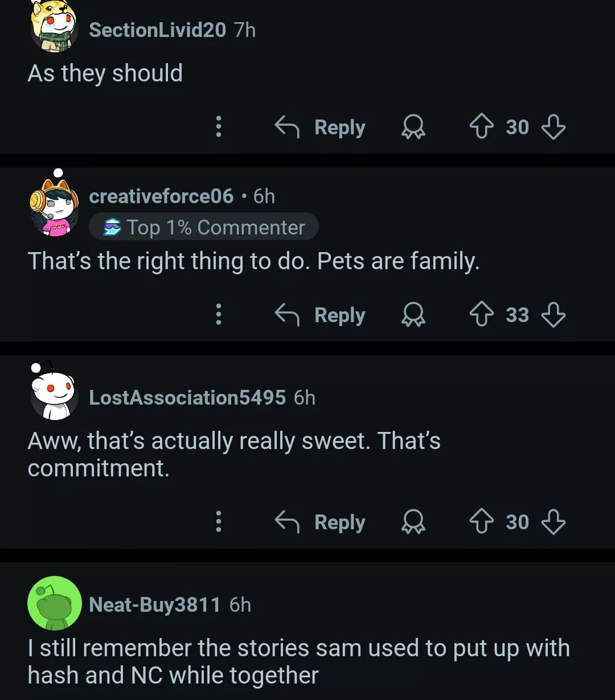615x700 pixels.
Task: Open creativeforce06's profile via username
Action: (161, 196)
